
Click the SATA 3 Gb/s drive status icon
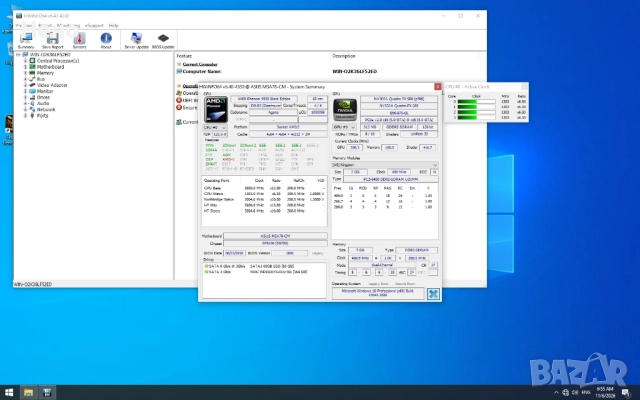click(207, 271)
